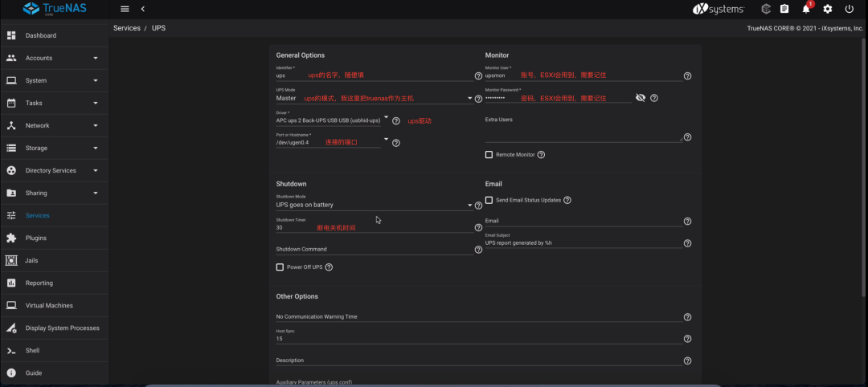
Task: Open Jails in sidebar
Action: click(55, 260)
